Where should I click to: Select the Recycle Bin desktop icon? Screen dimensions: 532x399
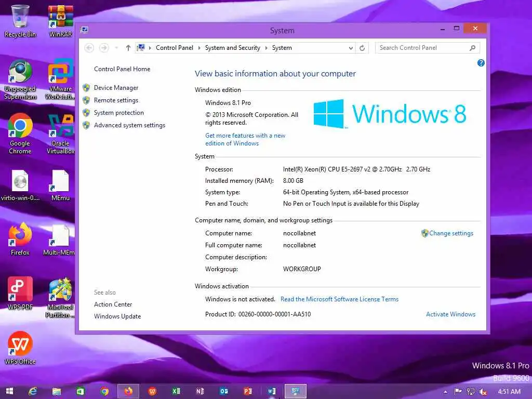pyautogui.click(x=20, y=20)
